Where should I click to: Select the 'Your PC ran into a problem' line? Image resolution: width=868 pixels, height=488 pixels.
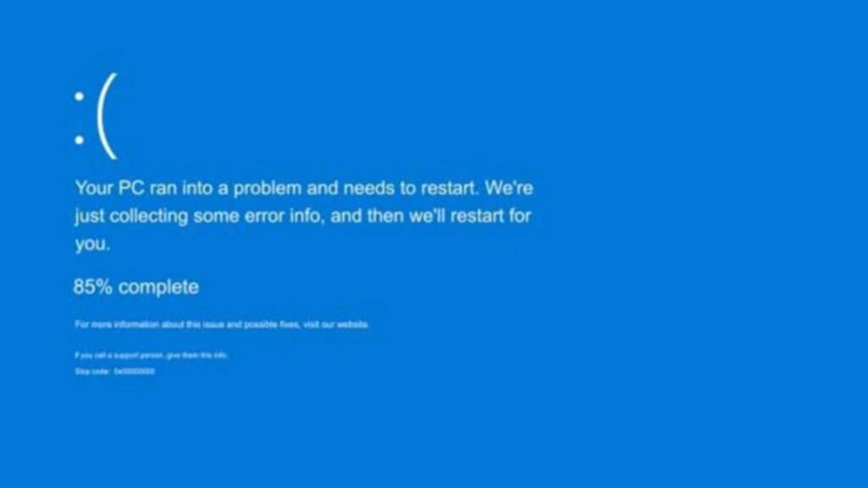coord(304,189)
